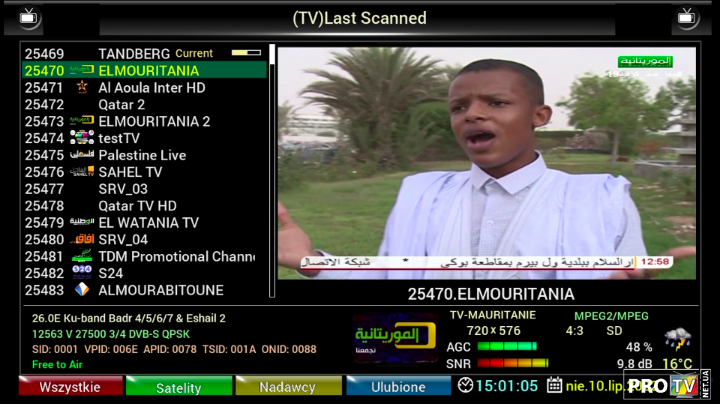Click the testTV colorful logo icon
Viewport: 721px width, 410px height.
tap(82, 138)
